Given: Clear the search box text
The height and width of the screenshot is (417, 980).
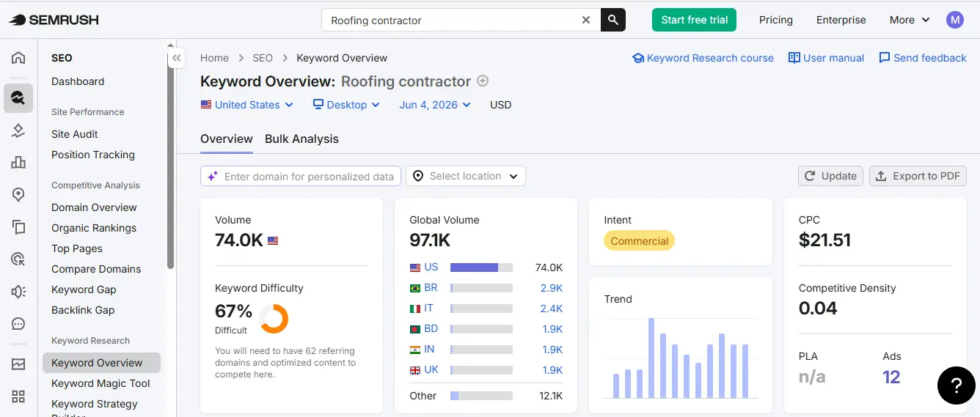Looking at the screenshot, I should click(585, 20).
